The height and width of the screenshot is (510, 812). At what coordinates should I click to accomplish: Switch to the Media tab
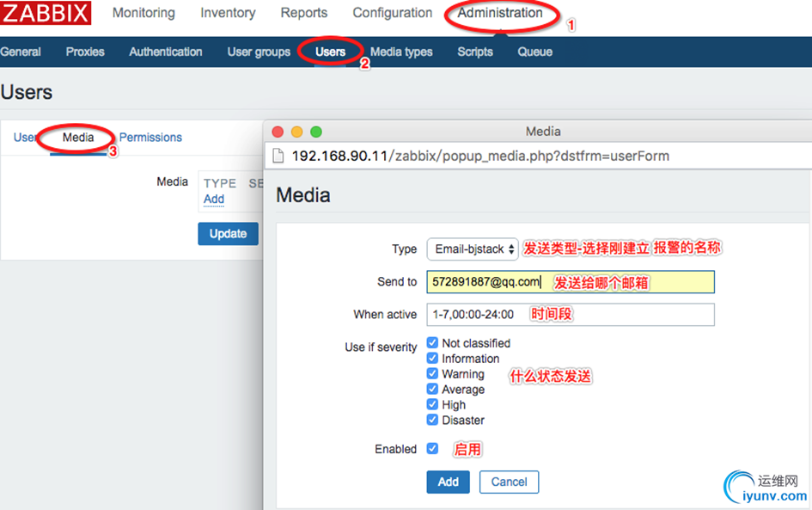click(x=78, y=138)
